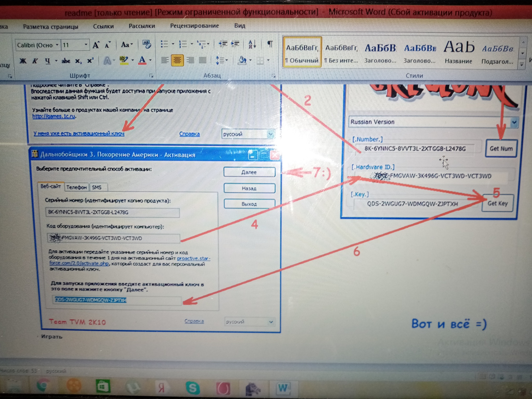This screenshot has height=399, width=532.
Task: Sort text with the А-Я sort icon
Action: point(252,44)
